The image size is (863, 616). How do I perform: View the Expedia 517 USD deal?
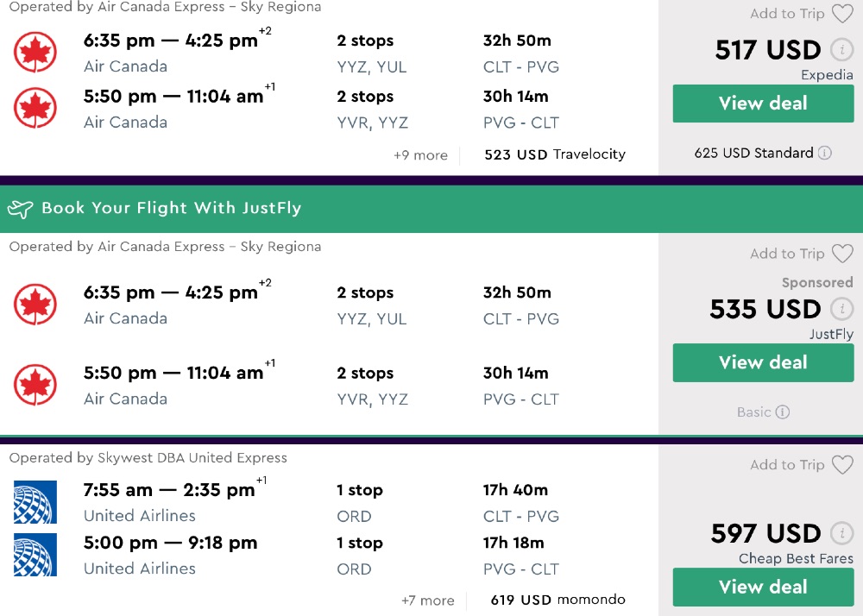[x=763, y=104]
